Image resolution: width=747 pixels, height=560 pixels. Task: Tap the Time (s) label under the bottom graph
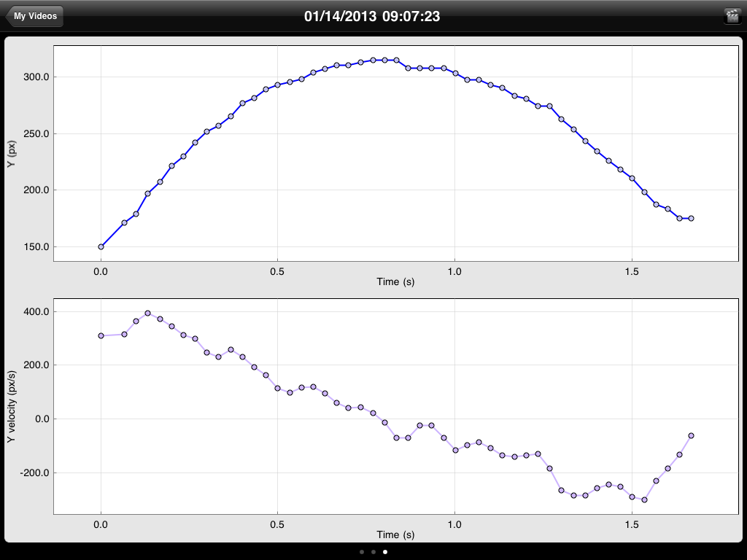coord(395,534)
